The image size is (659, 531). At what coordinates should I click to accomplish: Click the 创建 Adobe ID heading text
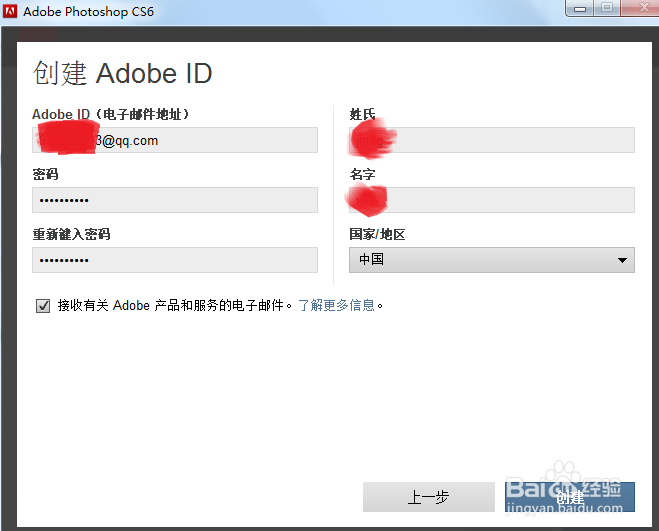tap(122, 73)
